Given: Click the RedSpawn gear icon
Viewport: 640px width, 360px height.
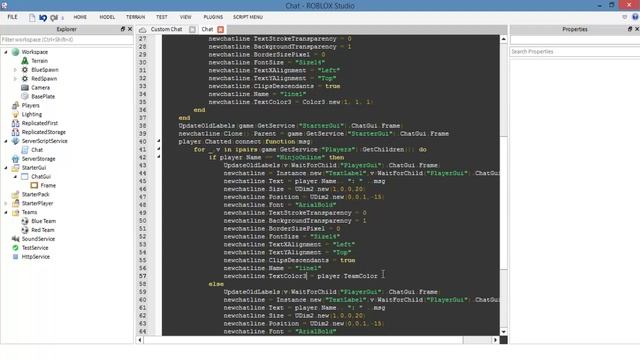Looking at the screenshot, I should click(25, 79).
